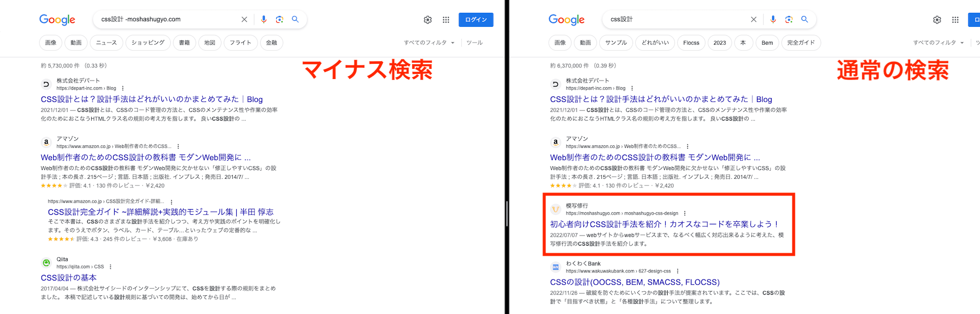Image resolution: width=980 pixels, height=314 pixels.
Task: Click the 約 6,370,000 件 result count
Action: (583, 66)
